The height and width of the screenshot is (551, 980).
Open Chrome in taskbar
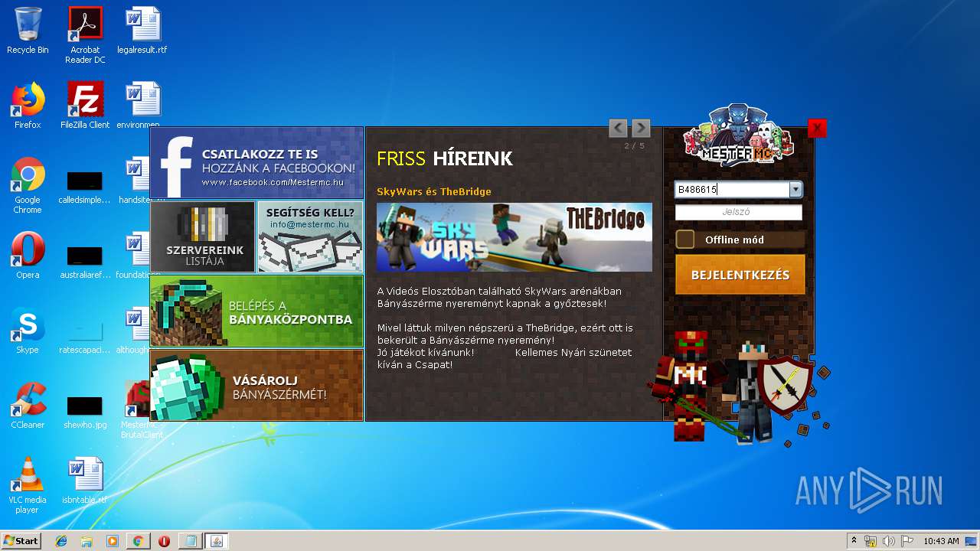pos(138,541)
